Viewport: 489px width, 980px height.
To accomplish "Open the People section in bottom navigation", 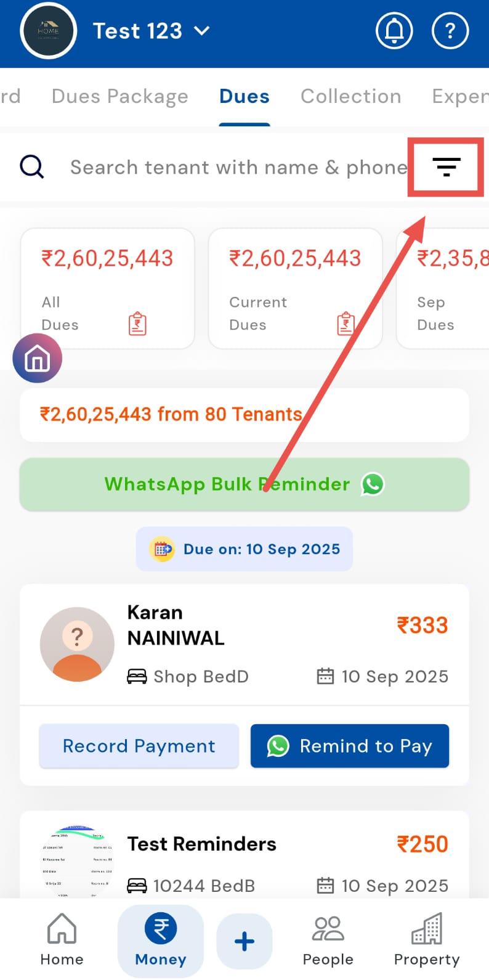I will pyautogui.click(x=328, y=941).
